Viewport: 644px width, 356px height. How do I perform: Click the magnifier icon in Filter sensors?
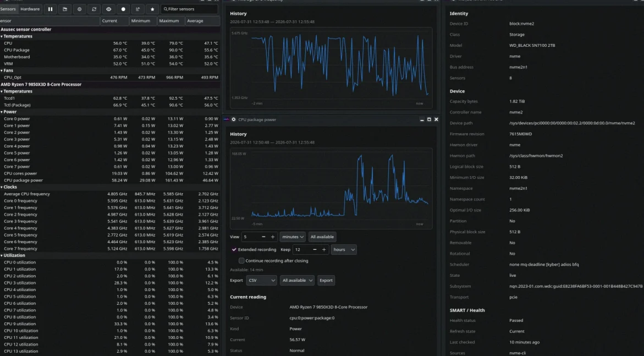[166, 9]
